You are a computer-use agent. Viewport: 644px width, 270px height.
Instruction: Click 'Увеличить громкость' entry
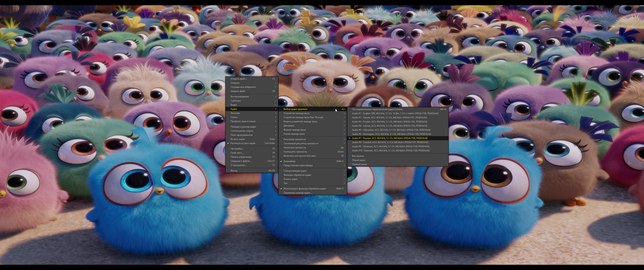coord(313,148)
